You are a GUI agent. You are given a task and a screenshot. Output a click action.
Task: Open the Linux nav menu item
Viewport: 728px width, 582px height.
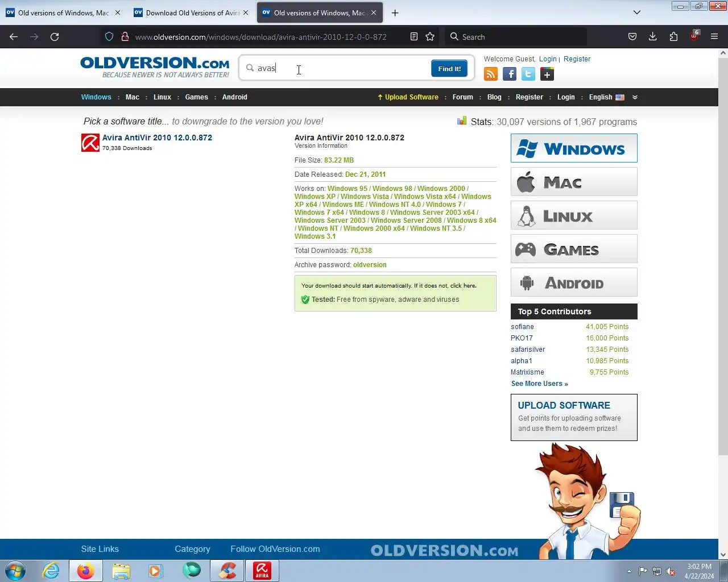pyautogui.click(x=162, y=97)
